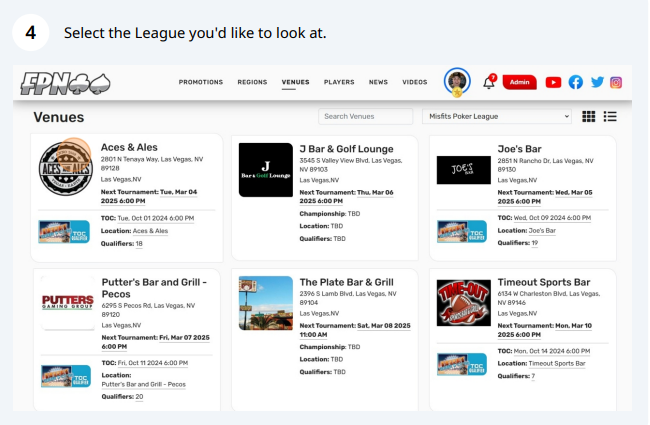The image size is (650, 425).
Task: Click Joe's Bar location link
Action: (542, 231)
